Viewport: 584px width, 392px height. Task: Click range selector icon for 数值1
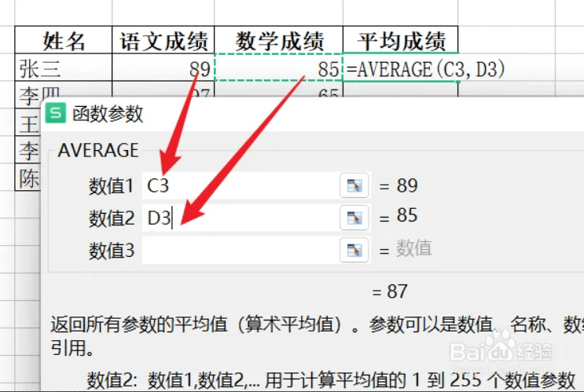[354, 186]
